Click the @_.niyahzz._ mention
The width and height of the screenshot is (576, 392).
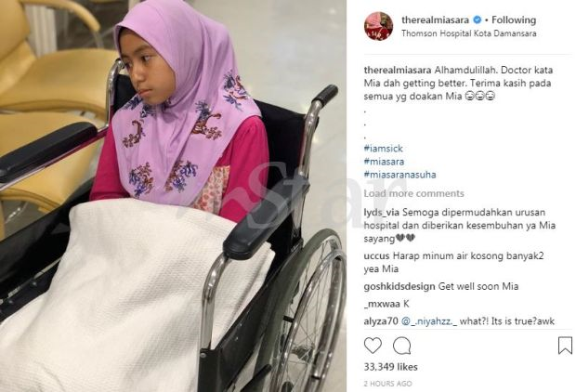coord(429,321)
